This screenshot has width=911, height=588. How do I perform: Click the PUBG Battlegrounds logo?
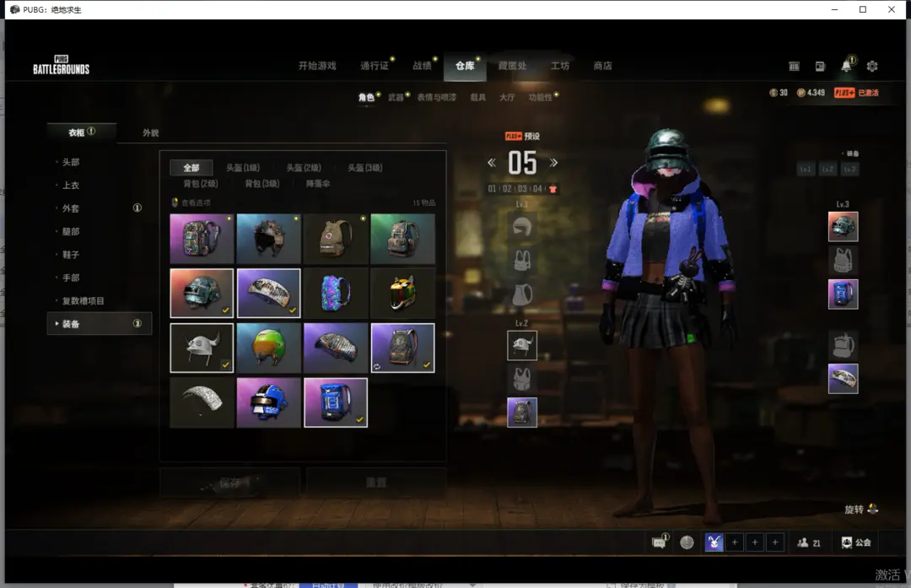pyautogui.click(x=61, y=65)
